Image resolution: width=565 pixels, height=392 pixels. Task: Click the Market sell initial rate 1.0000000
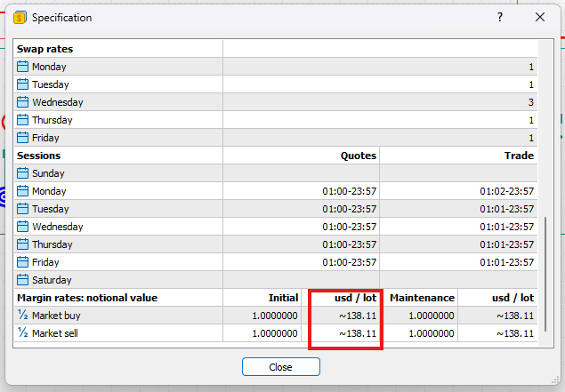pyautogui.click(x=275, y=333)
